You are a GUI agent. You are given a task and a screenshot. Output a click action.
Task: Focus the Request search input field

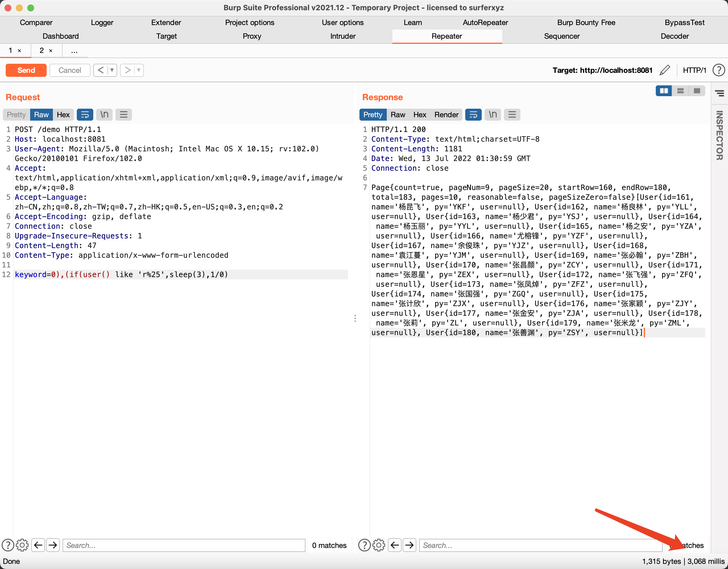(184, 545)
